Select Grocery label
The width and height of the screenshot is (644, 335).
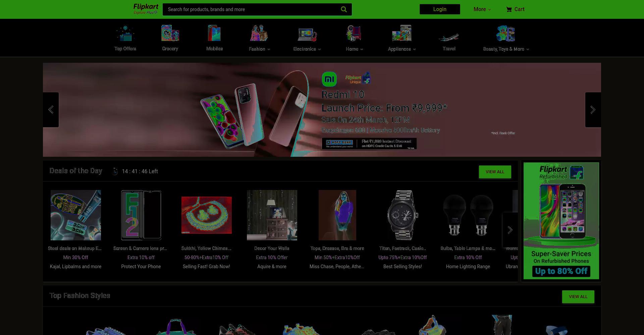pyautogui.click(x=170, y=49)
